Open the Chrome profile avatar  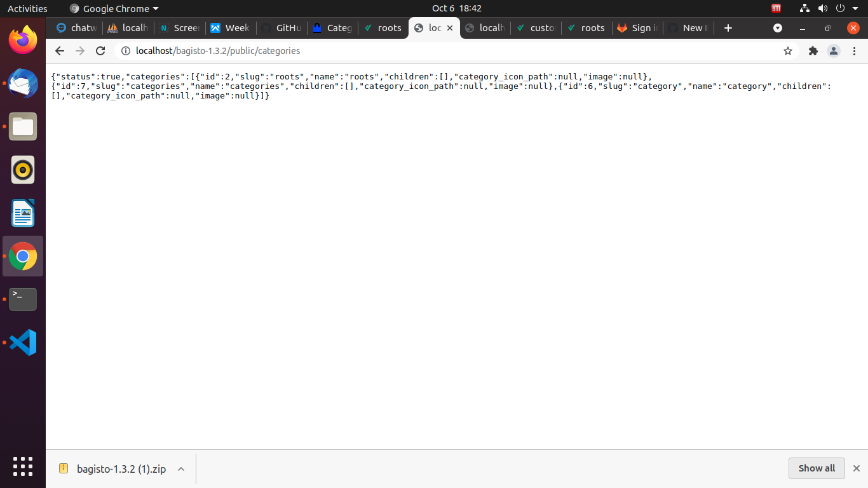click(x=834, y=51)
